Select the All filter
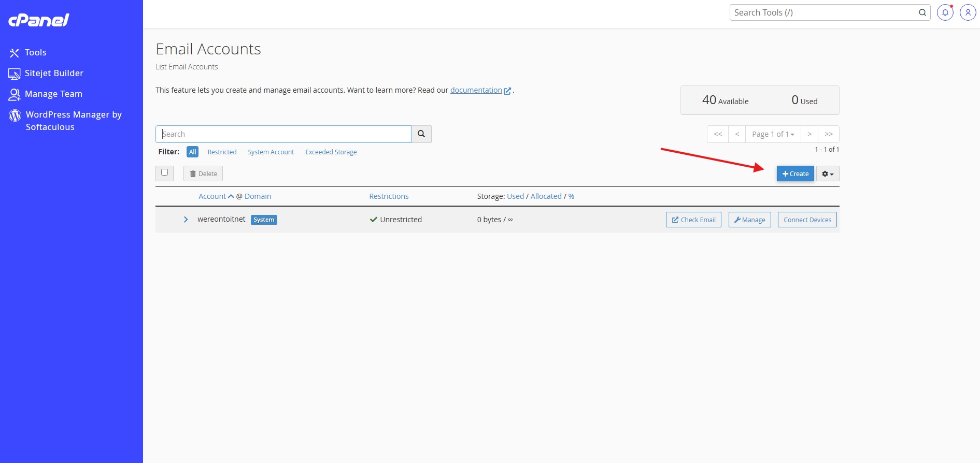 pyautogui.click(x=192, y=152)
